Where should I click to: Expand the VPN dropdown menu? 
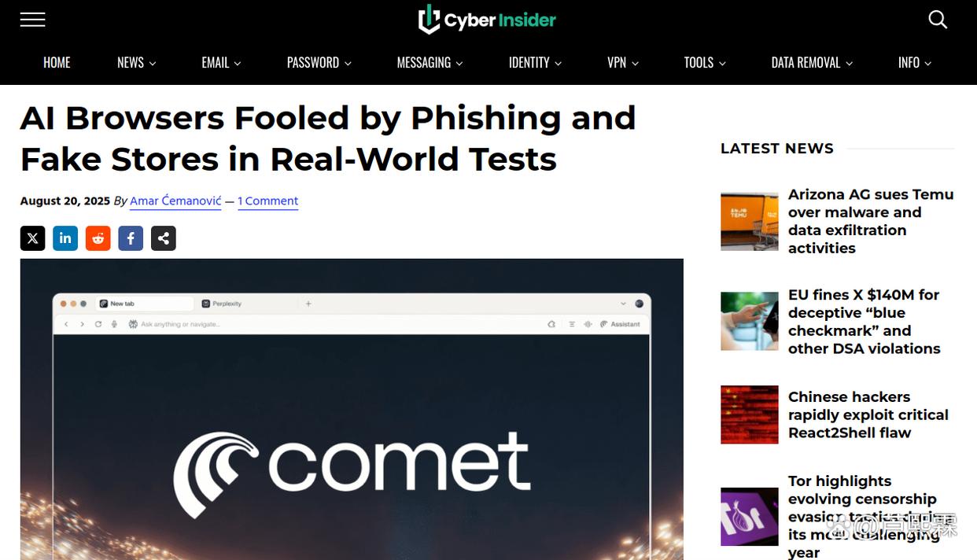[x=623, y=63]
